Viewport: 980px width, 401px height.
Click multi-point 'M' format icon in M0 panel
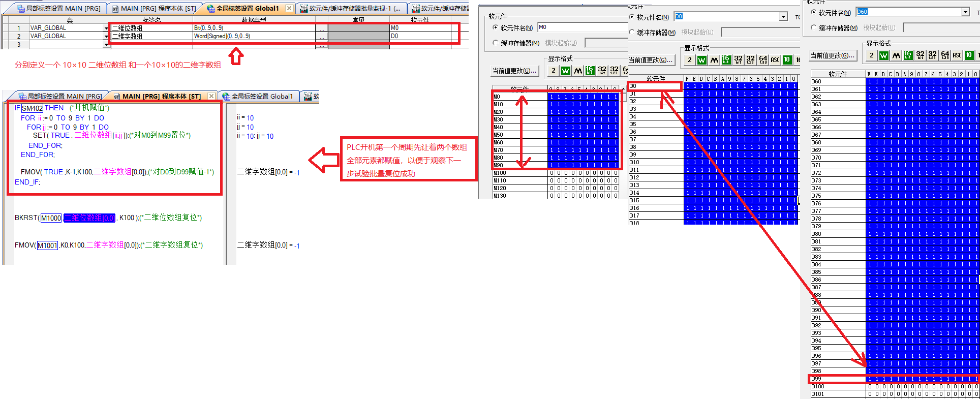(578, 71)
